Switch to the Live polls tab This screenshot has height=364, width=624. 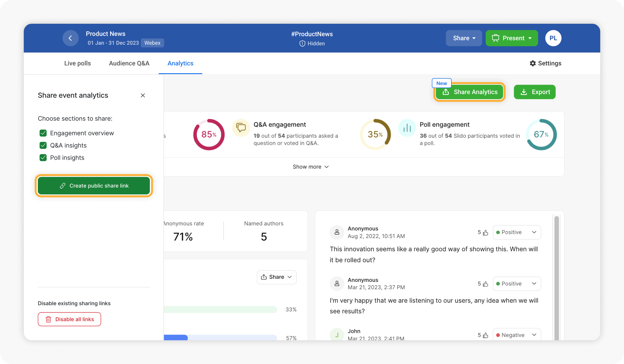click(78, 63)
